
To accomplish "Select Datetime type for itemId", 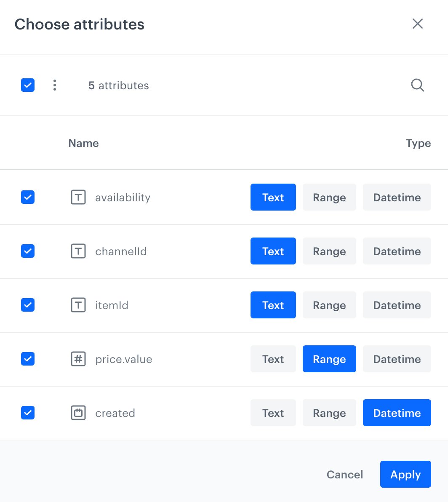I will 397,305.
